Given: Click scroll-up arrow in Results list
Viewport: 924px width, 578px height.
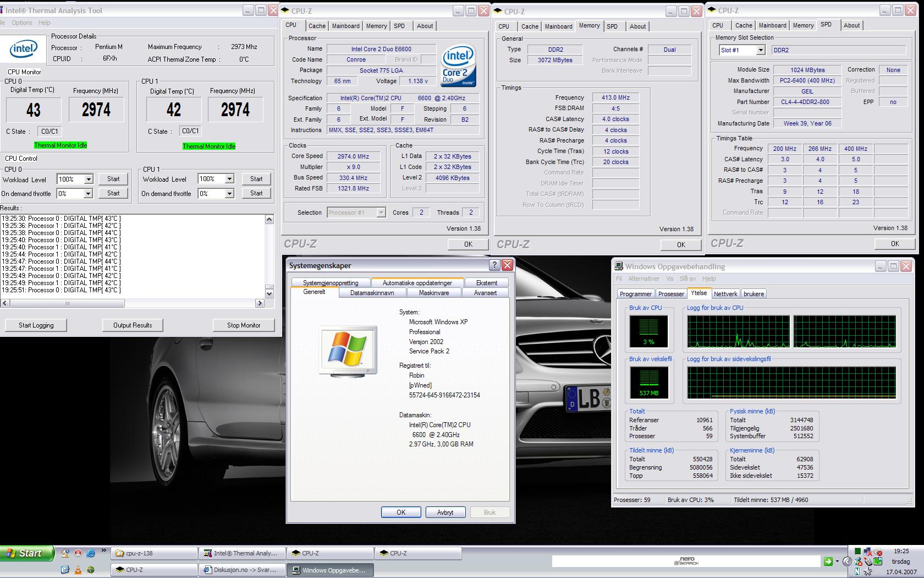Looking at the screenshot, I should [x=269, y=220].
